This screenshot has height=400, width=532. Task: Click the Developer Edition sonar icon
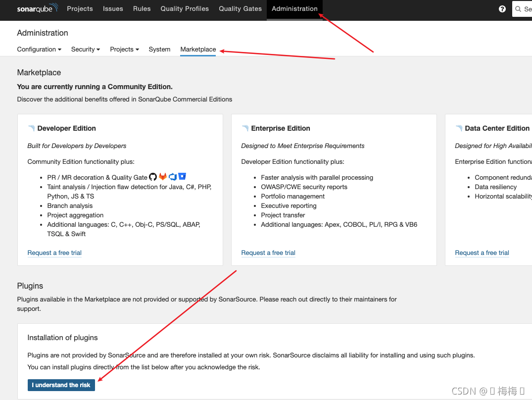point(32,128)
